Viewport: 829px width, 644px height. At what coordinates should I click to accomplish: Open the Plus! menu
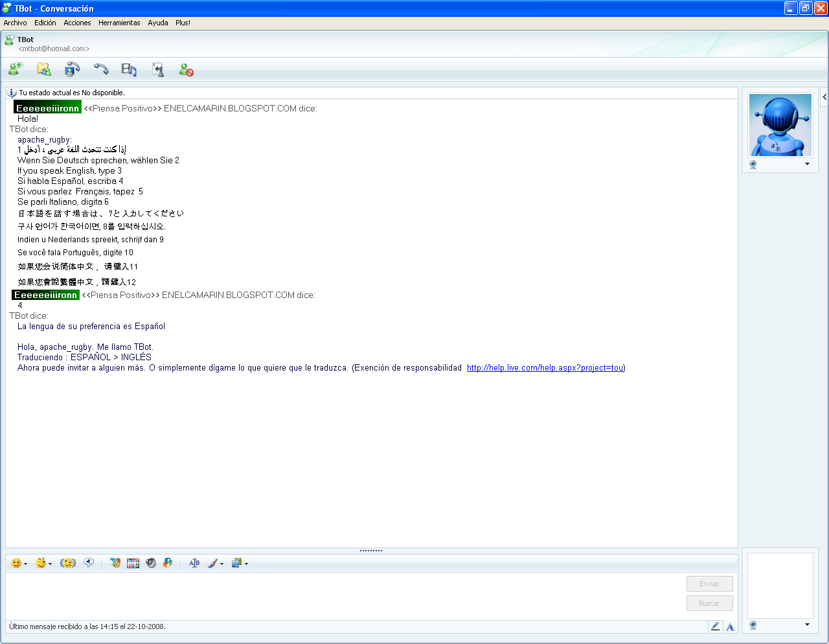pyautogui.click(x=183, y=23)
